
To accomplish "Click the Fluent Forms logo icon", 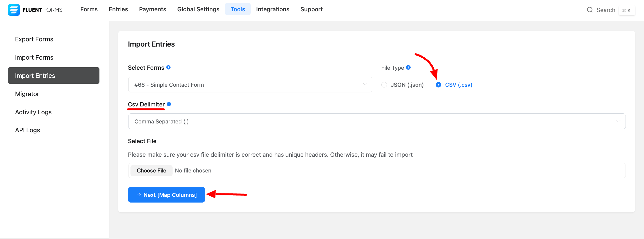I will tap(14, 10).
